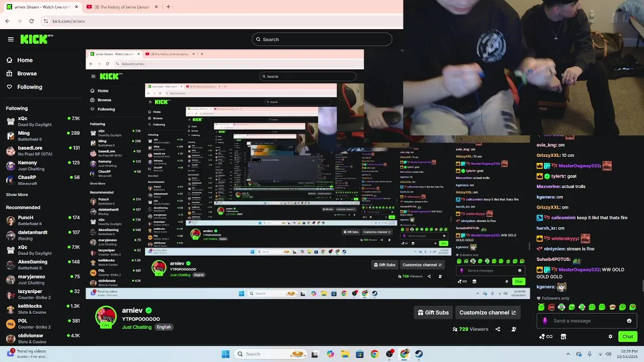Open Copilot from the taskbar
Image resolution: width=644 pixels, height=362 pixels.
[330, 354]
